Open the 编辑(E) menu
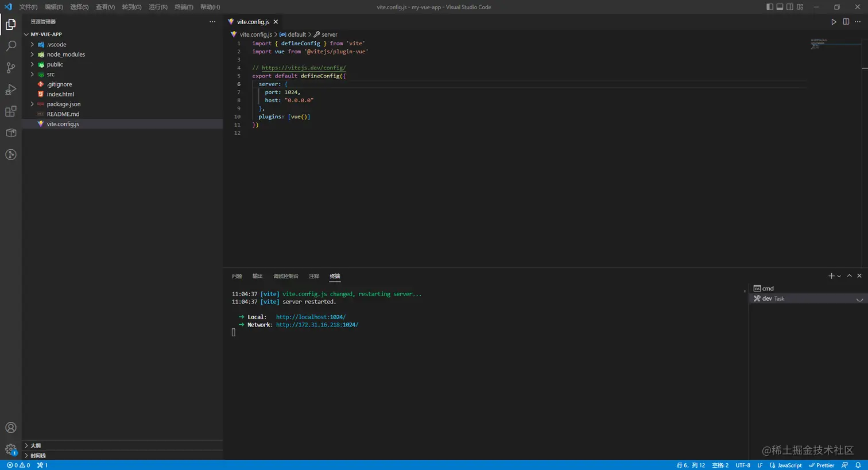Viewport: 868px width, 470px height. (54, 7)
